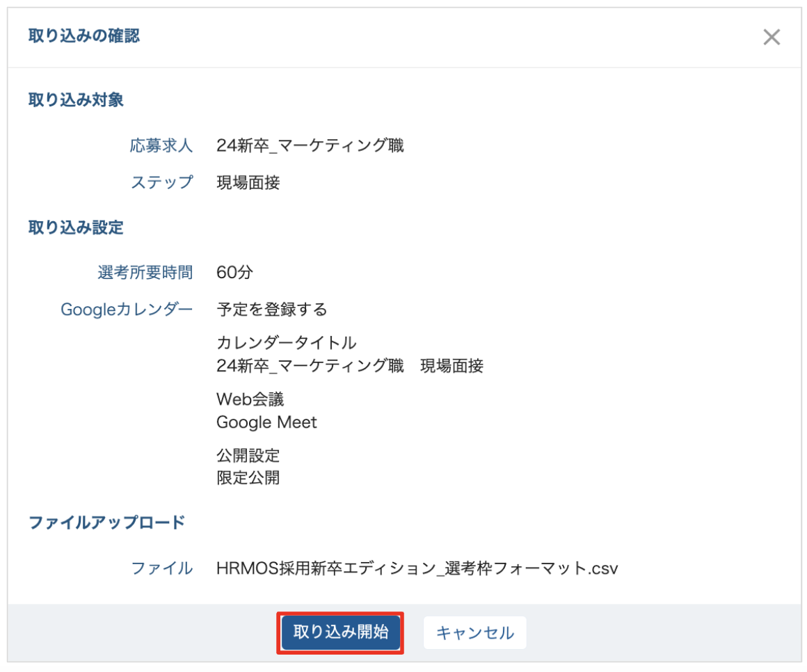Click the ファイル field label
Viewport: 807px width, 672px height.
click(161, 568)
